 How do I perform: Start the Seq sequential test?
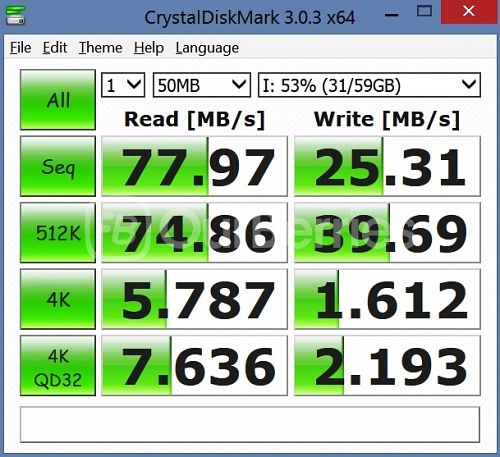(x=58, y=166)
